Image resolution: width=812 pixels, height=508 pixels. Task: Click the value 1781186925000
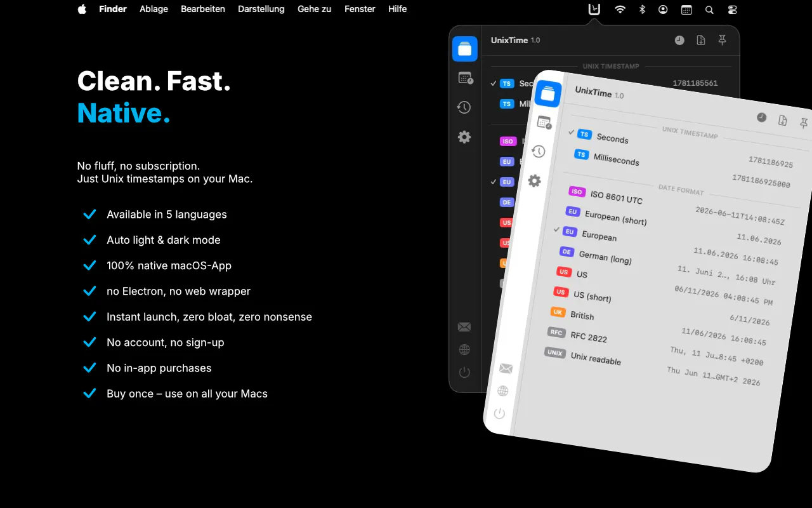click(761, 182)
